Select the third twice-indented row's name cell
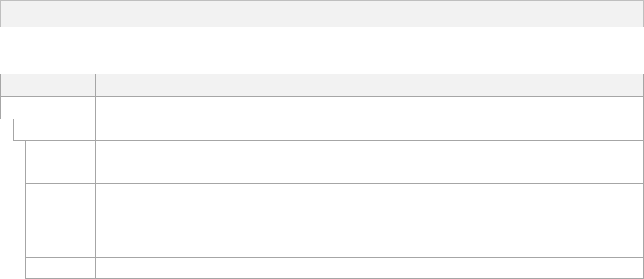Viewport: 644px width, 279px height. 60,194
